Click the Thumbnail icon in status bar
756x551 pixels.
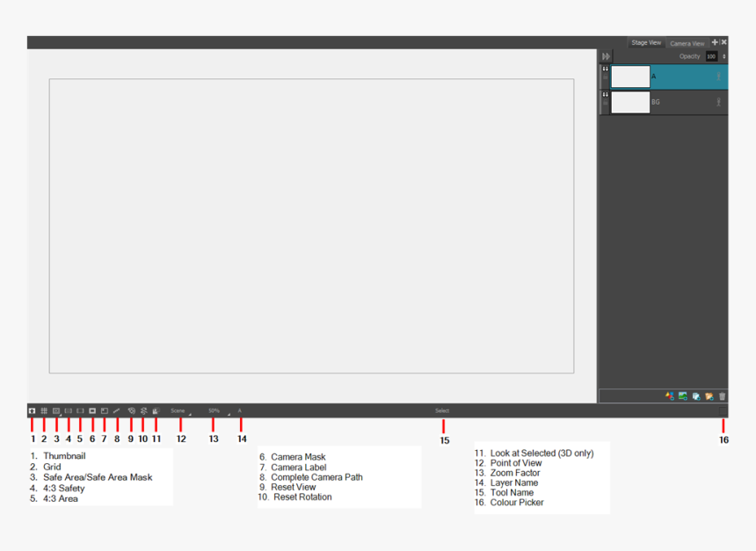33,410
